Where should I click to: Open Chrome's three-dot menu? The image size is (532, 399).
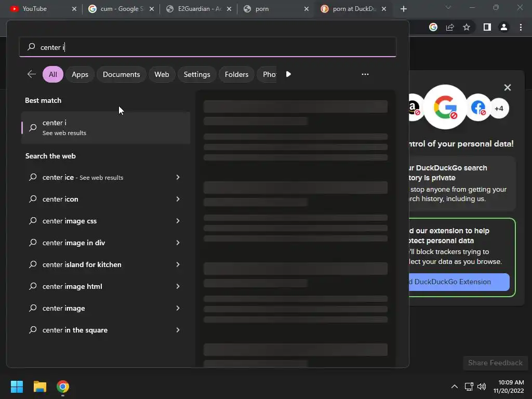(521, 27)
